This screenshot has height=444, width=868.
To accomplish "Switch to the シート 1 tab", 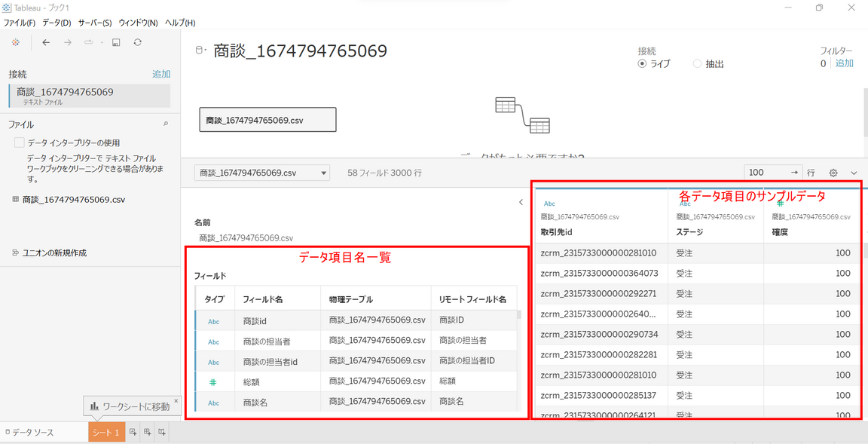I will point(106,433).
